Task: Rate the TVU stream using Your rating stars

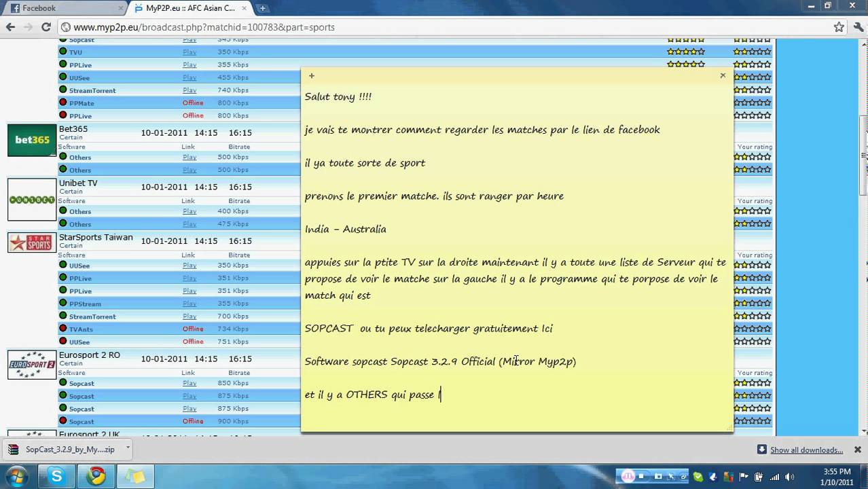Action: (753, 52)
